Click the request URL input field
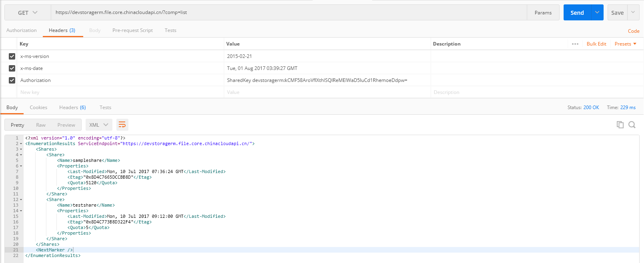644x263 pixels. click(x=288, y=12)
